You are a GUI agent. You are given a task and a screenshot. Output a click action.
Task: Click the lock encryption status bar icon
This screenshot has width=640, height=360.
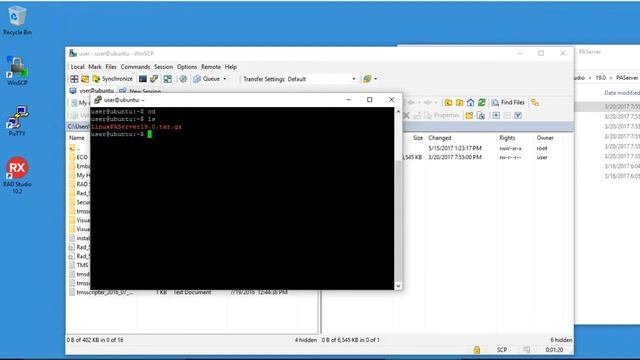[x=477, y=350]
